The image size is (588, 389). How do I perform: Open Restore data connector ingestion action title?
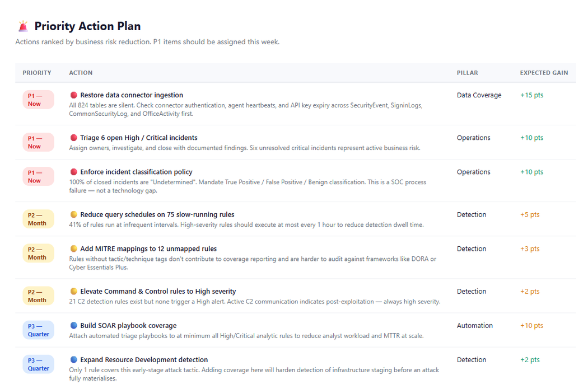click(132, 95)
